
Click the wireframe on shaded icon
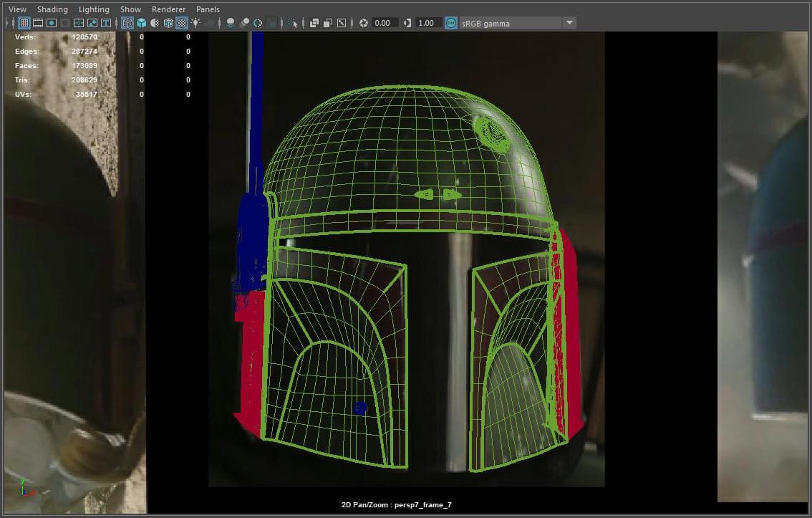(x=168, y=23)
